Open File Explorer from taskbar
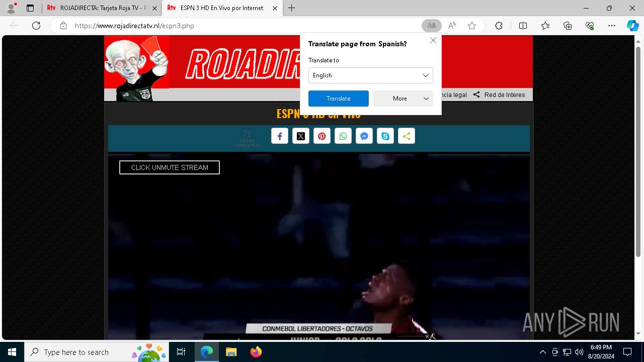This screenshot has width=644, height=362. [231, 352]
